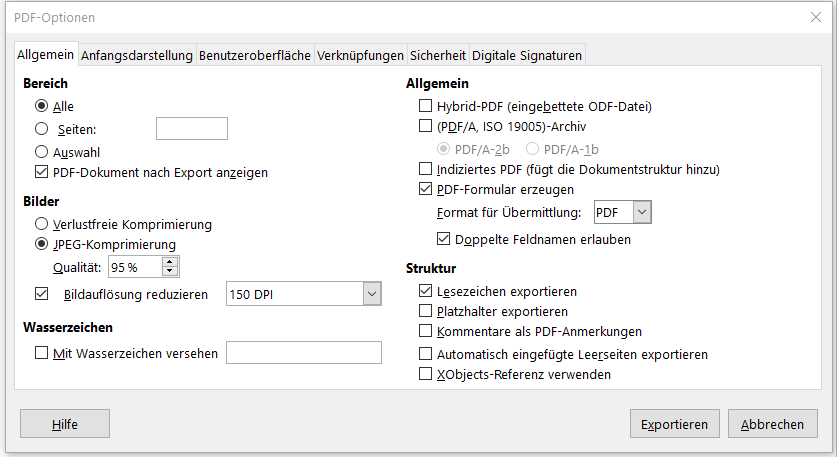Choose Verlustfreie Komprimierung
The width and height of the screenshot is (837, 457).
tap(41, 224)
